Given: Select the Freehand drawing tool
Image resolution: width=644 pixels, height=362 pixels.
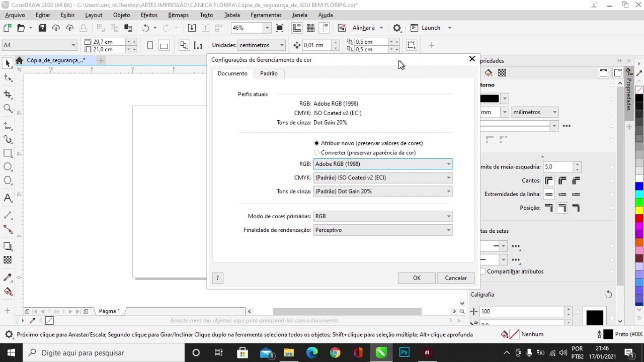Looking at the screenshot, I should click(8, 125).
